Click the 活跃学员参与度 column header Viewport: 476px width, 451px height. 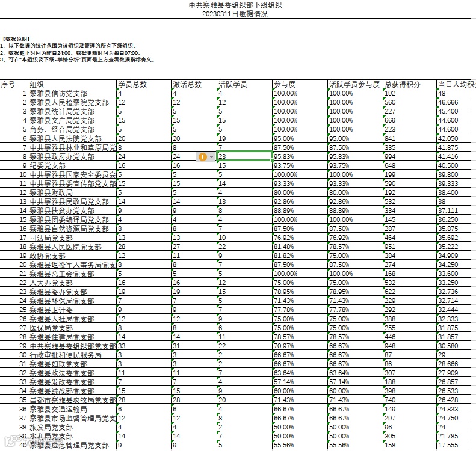[x=354, y=84]
